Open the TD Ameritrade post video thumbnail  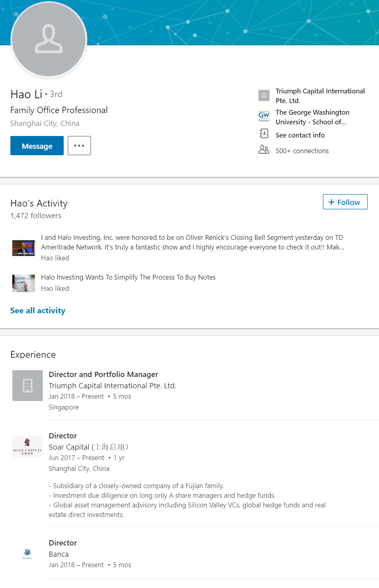24,247
